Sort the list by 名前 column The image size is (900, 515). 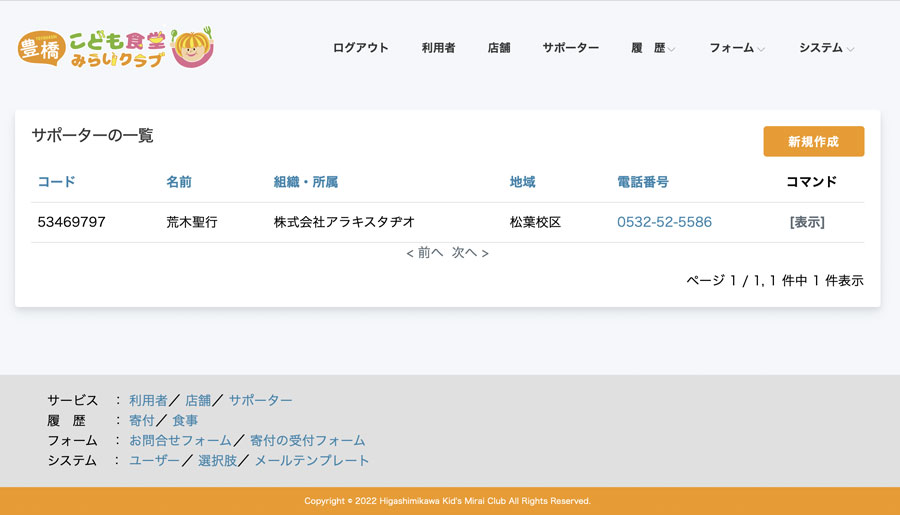point(179,182)
